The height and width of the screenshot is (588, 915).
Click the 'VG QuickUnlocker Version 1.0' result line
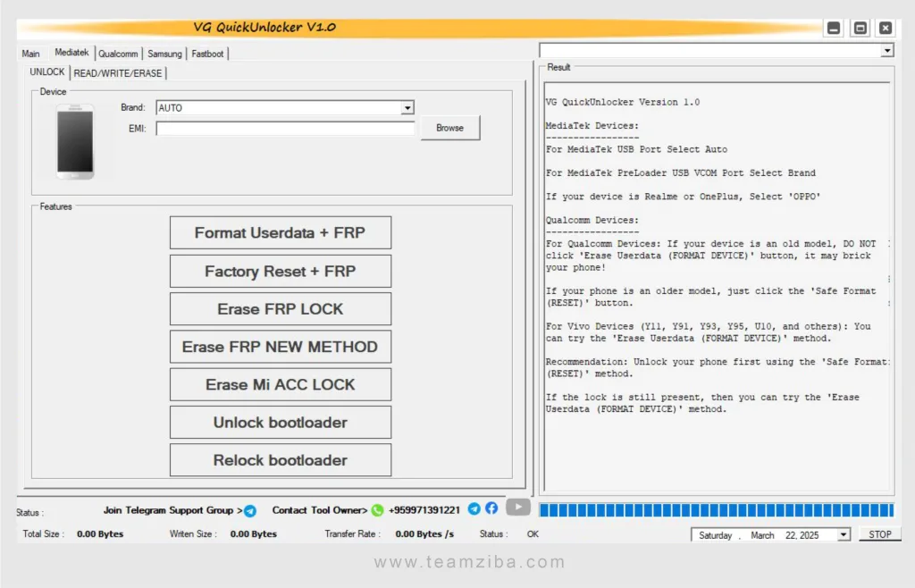click(623, 102)
